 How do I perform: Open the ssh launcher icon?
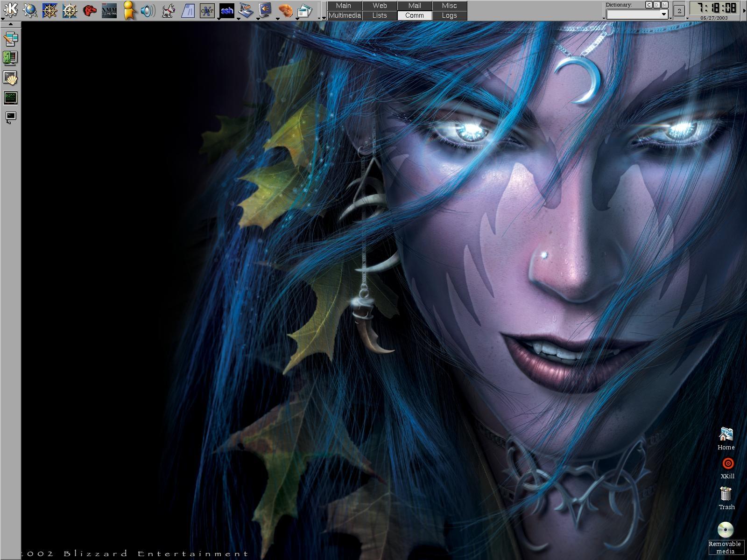pos(227,10)
